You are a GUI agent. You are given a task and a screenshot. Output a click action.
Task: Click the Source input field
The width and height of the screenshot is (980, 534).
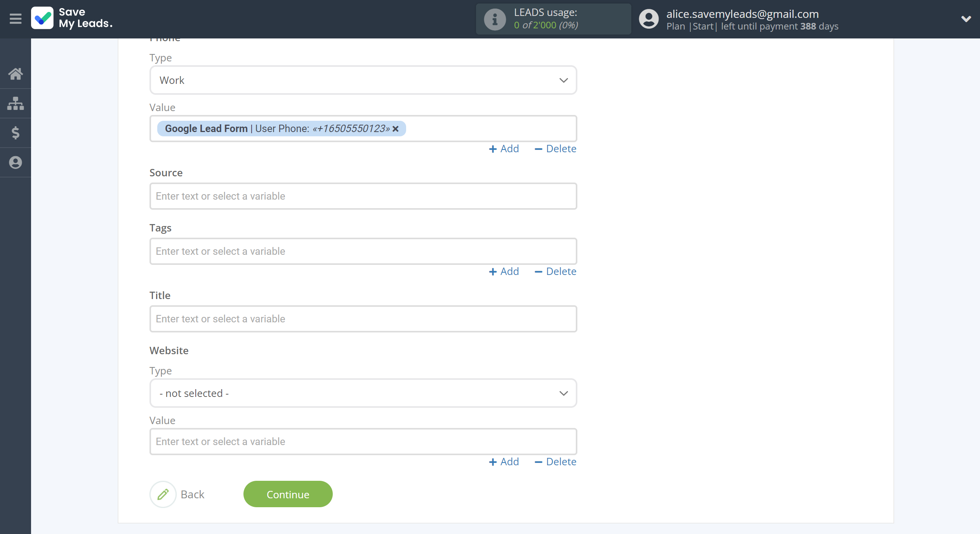(x=363, y=196)
